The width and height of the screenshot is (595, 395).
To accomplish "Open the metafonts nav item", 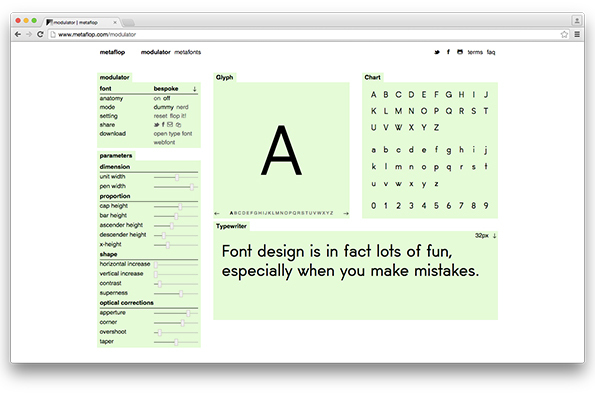I will (x=187, y=52).
